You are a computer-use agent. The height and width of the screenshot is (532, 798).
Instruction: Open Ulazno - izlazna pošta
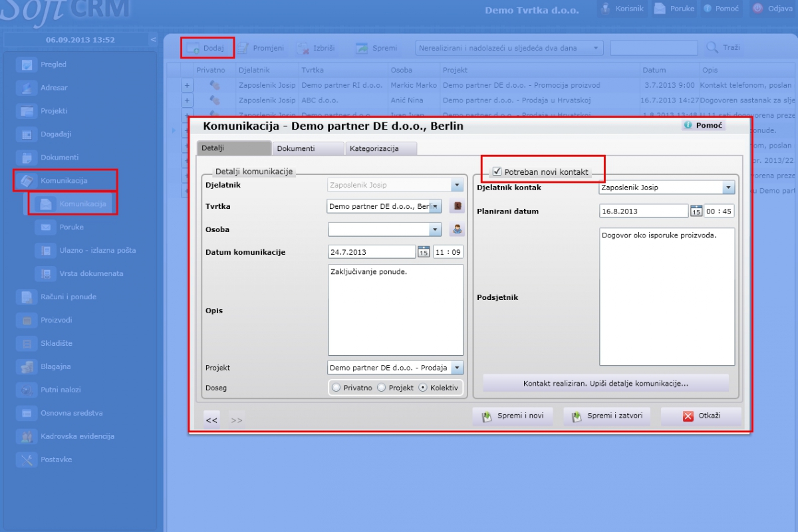click(97, 250)
